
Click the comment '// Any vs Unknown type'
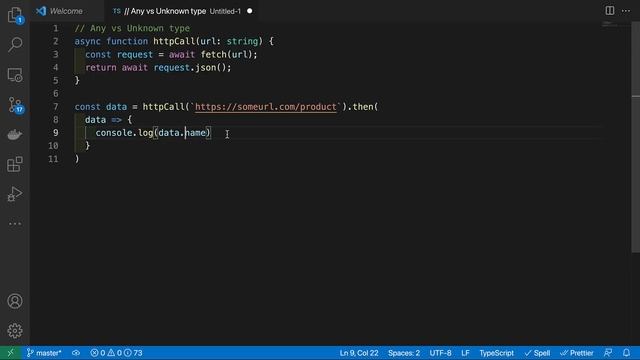point(132,28)
